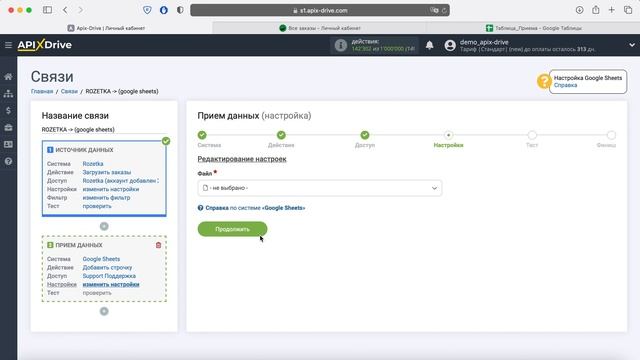Screen dimensions: 640x360
Task: Click изменить настройки in the source block
Action: (111, 189)
